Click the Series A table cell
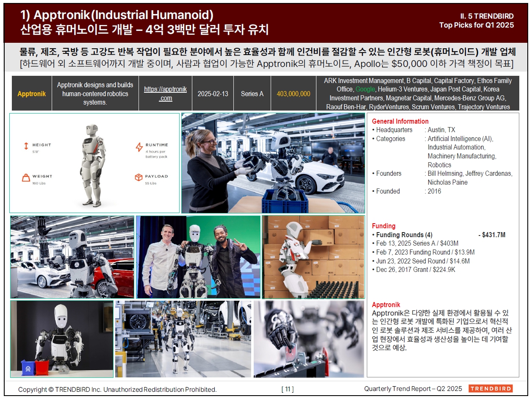Viewport: 532px width, 399px height. [x=252, y=94]
